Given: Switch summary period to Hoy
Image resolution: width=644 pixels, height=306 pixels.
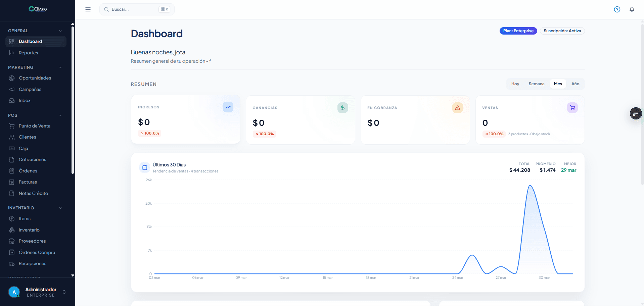Looking at the screenshot, I should click(x=515, y=84).
